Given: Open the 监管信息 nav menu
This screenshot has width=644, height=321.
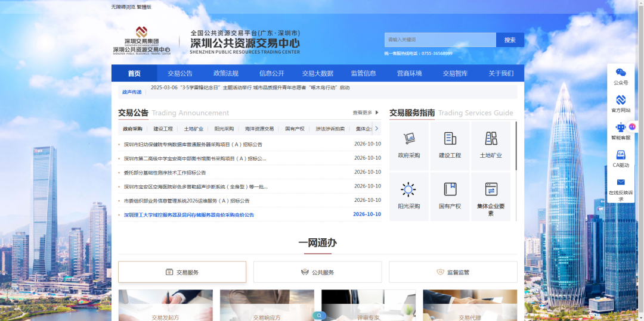Looking at the screenshot, I should point(364,73).
